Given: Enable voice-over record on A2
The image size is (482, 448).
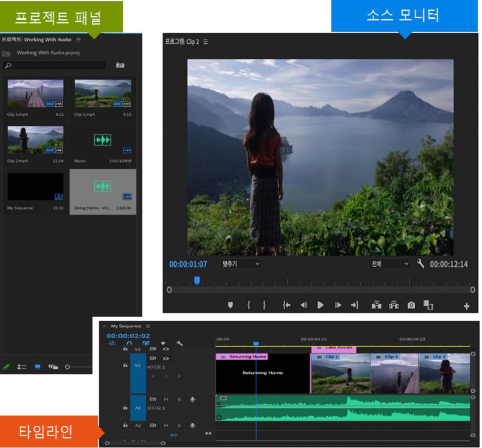Looking at the screenshot, I should click(x=193, y=425).
